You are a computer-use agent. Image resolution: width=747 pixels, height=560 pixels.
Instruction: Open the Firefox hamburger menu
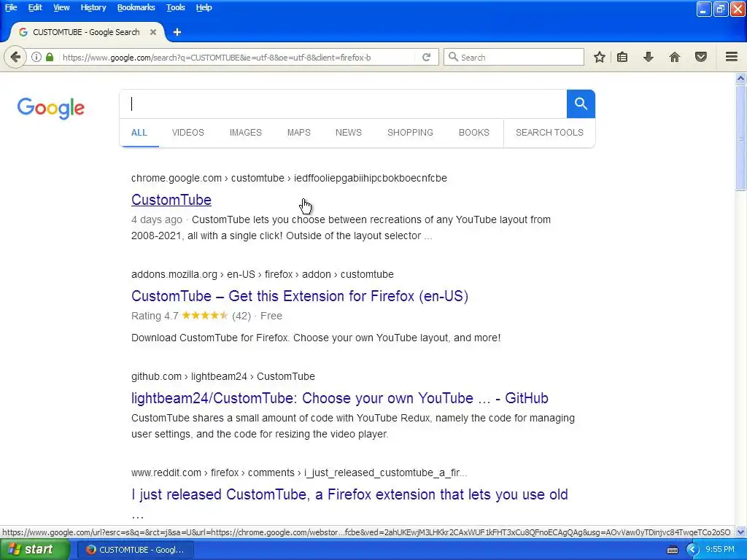pos(732,57)
